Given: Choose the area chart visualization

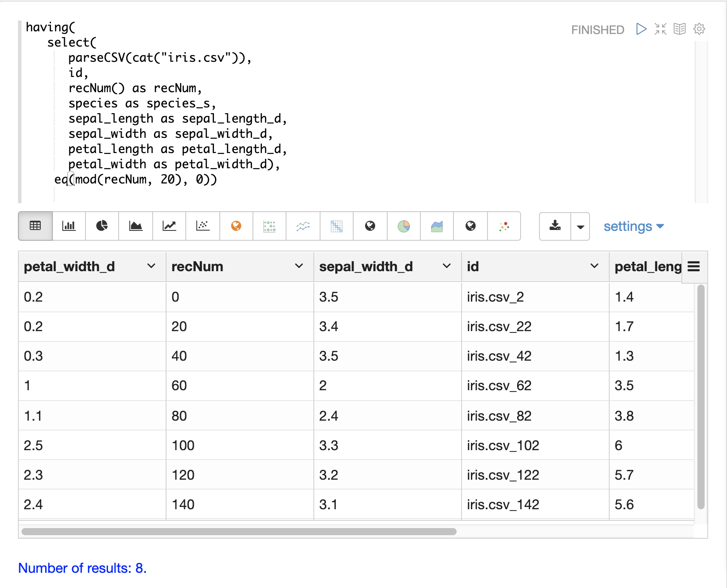Looking at the screenshot, I should (x=136, y=226).
